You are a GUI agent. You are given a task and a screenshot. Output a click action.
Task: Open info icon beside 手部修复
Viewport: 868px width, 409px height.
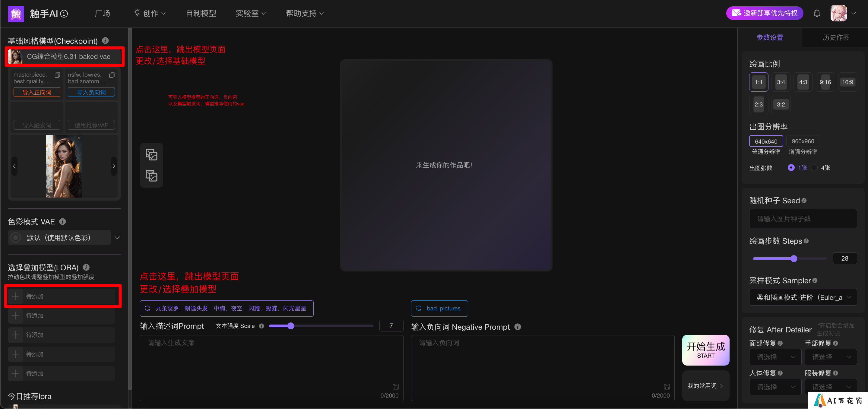click(835, 343)
